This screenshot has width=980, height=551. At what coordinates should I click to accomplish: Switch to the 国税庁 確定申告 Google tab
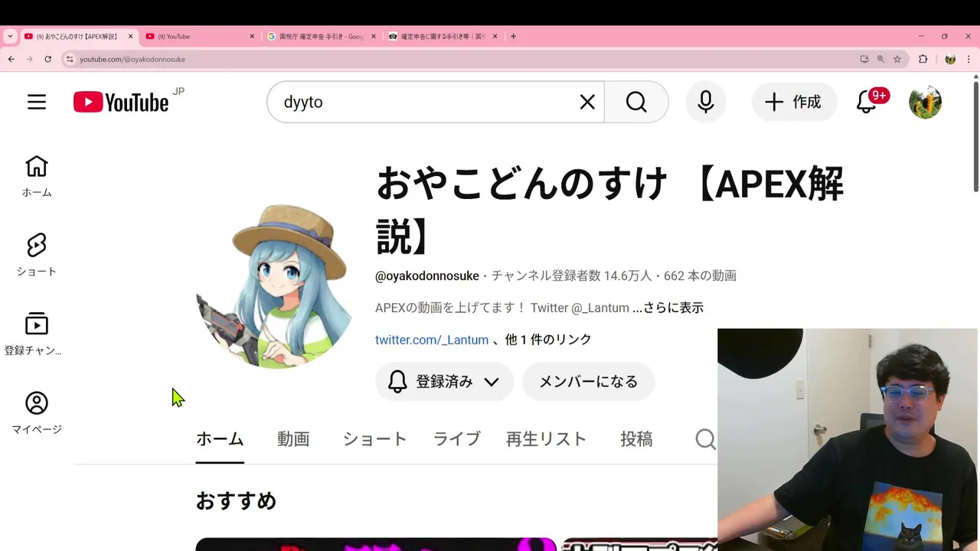322,36
